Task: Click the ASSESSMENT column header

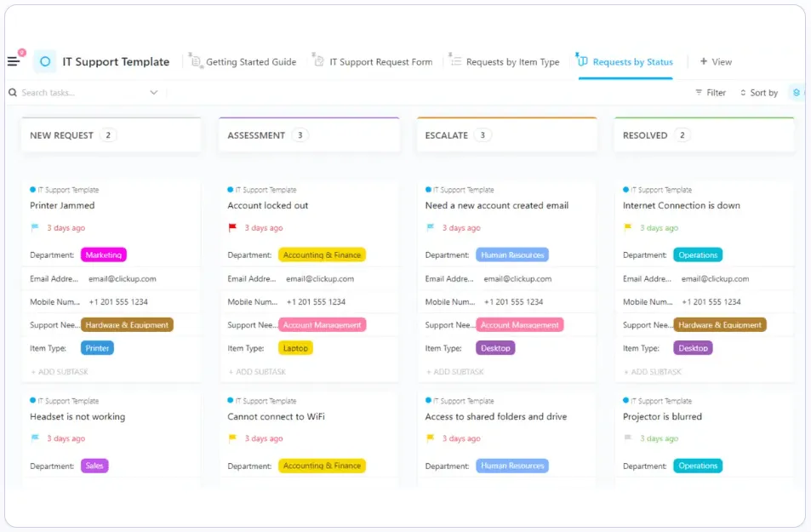Action: point(309,135)
